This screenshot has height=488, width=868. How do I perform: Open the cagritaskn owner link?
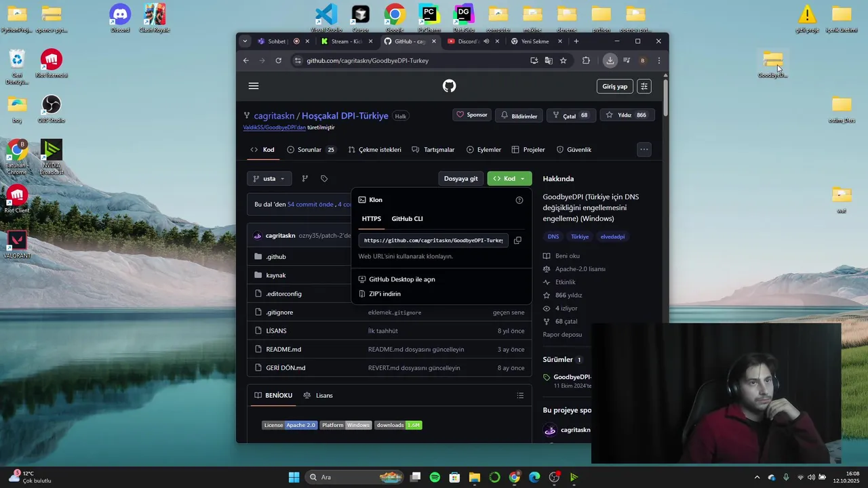[x=274, y=116]
